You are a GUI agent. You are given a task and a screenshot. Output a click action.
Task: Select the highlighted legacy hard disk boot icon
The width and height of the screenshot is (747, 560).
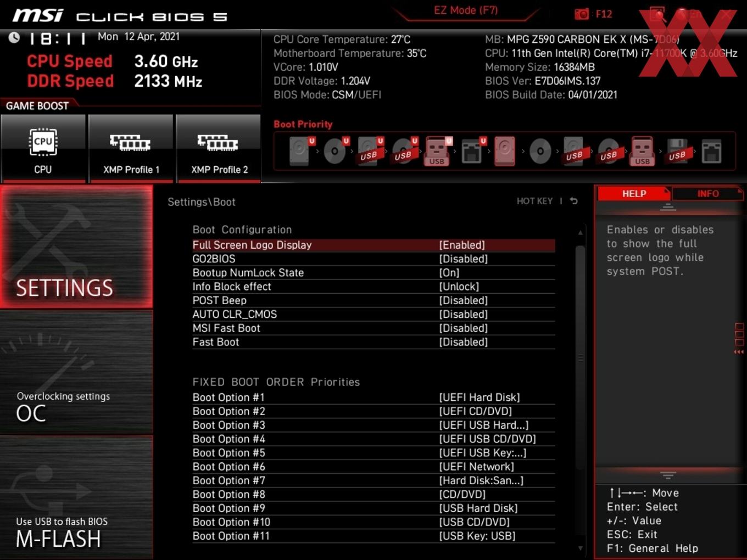click(x=505, y=151)
